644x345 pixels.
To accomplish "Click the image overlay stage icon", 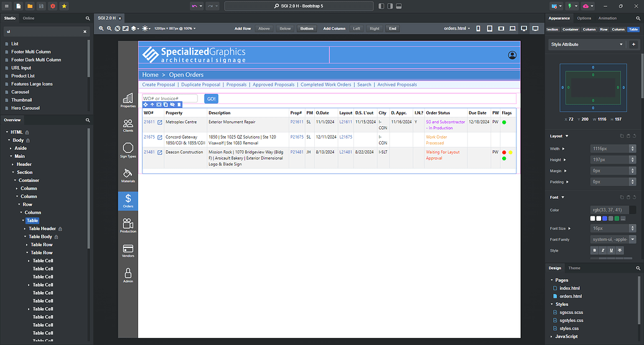I will [126, 29].
